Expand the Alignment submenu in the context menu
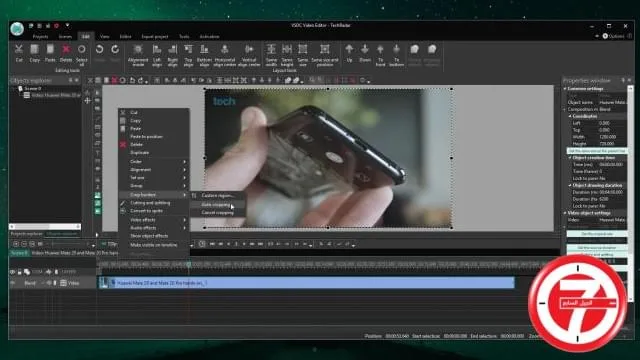The height and width of the screenshot is (360, 640). 154,170
